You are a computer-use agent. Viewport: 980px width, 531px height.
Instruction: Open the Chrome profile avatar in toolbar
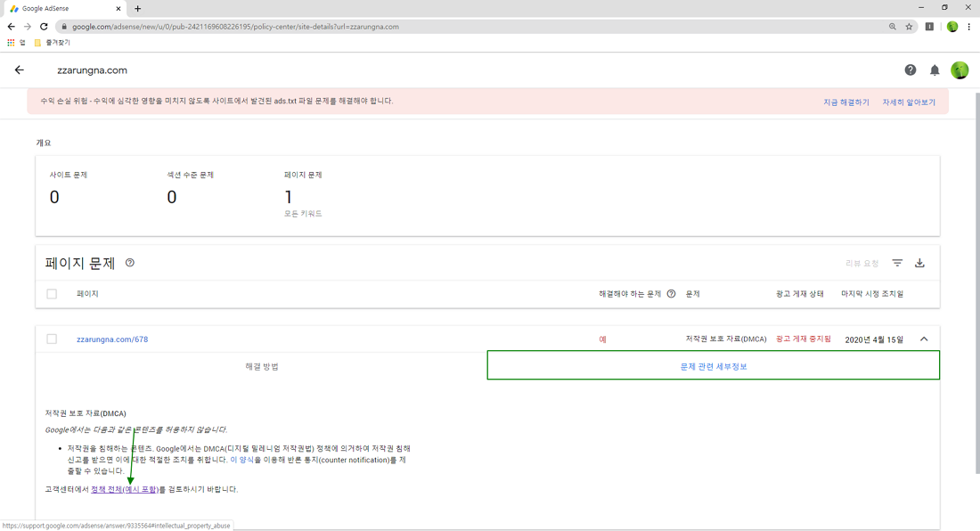click(x=951, y=27)
